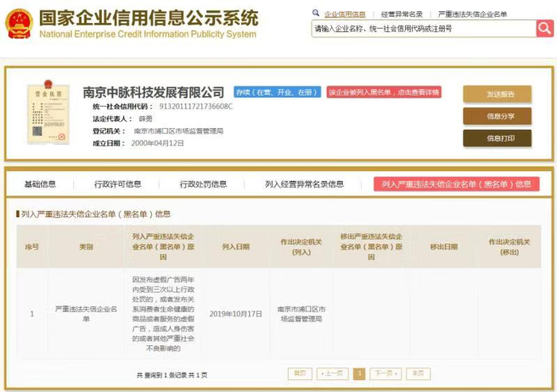
Task: Go to the 下一页 pagination button
Action: (x=386, y=374)
